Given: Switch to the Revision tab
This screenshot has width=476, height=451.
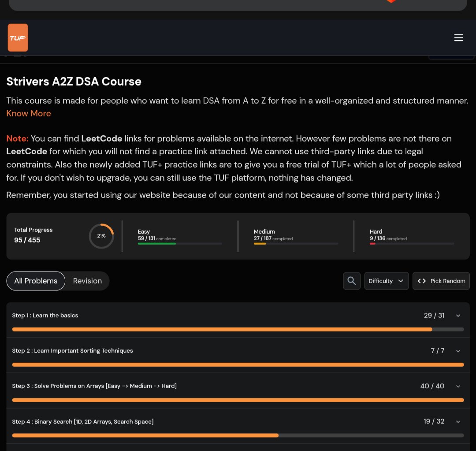Looking at the screenshot, I should [87, 281].
